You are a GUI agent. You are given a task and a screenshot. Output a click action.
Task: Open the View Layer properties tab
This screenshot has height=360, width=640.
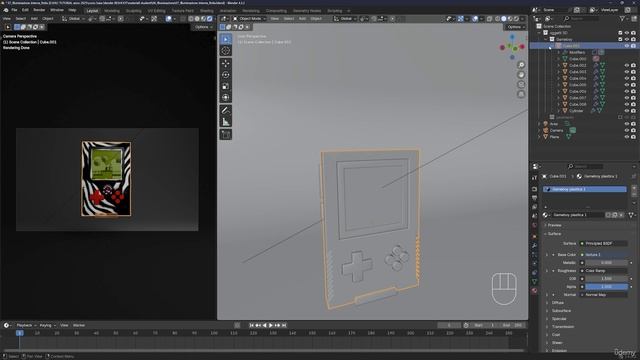[535, 207]
